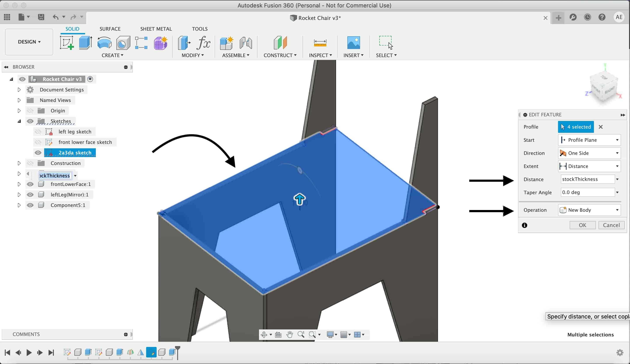The image size is (630, 364).
Task: Open the job status clock icon
Action: coord(587,17)
